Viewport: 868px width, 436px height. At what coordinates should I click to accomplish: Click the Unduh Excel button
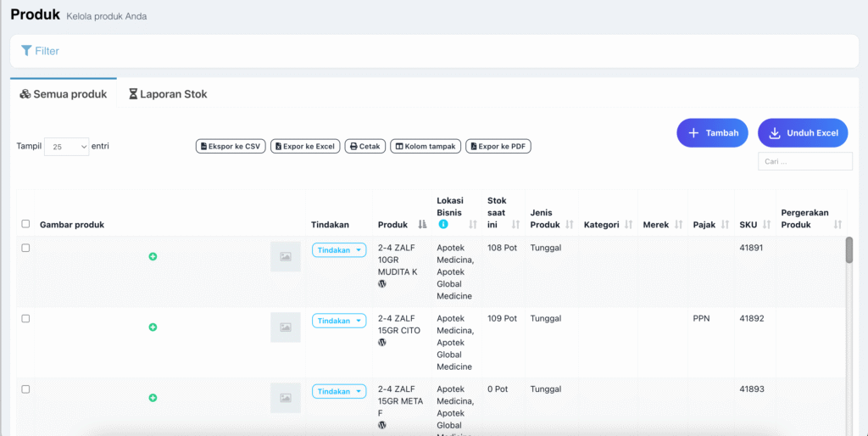pos(803,133)
